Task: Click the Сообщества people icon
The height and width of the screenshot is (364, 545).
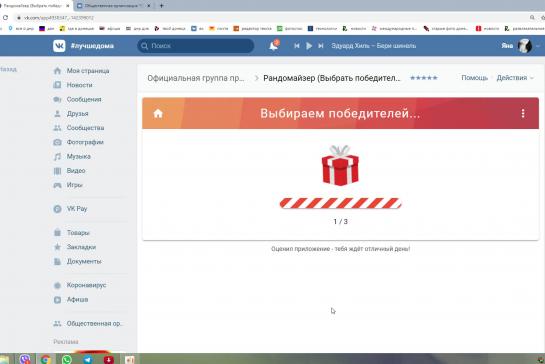Action: (x=57, y=128)
